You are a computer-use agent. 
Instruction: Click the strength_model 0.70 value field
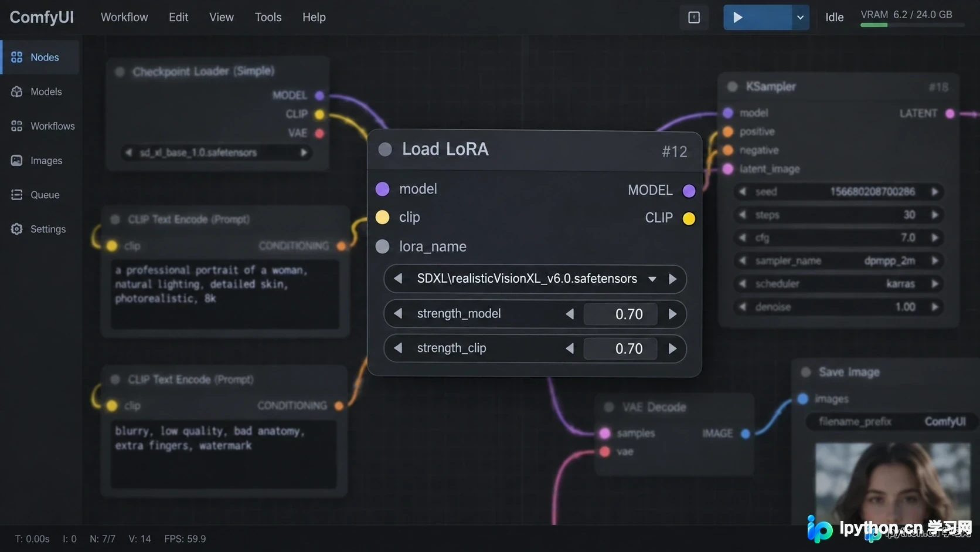pyautogui.click(x=620, y=314)
